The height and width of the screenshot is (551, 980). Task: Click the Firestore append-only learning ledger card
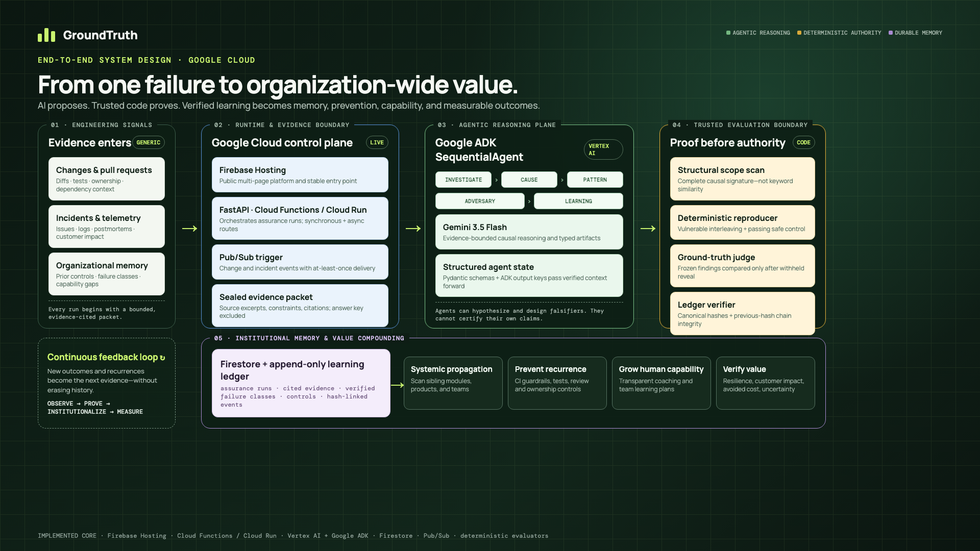(301, 383)
